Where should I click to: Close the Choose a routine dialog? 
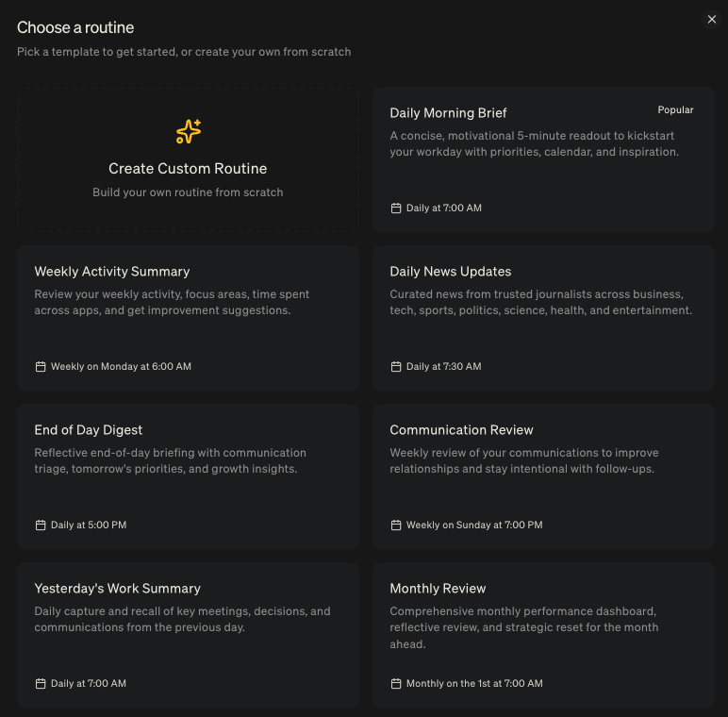pyautogui.click(x=712, y=20)
